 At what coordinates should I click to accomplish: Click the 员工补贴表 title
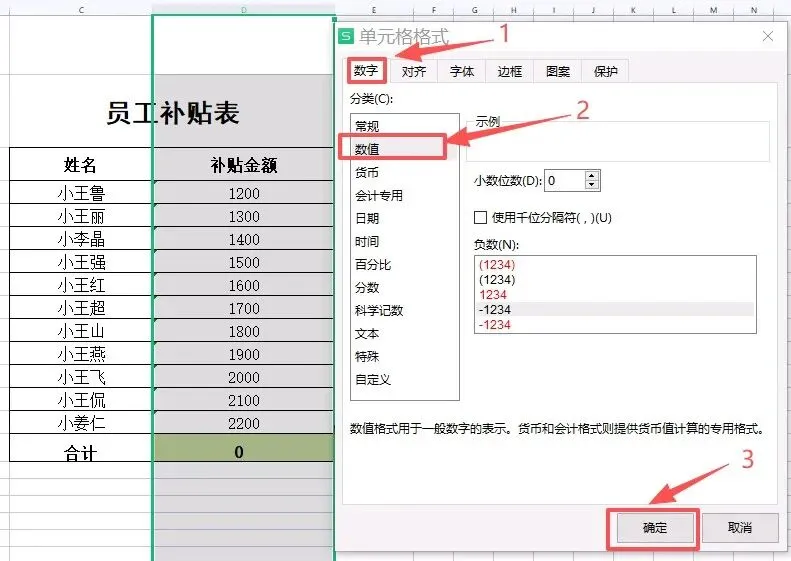[x=173, y=113]
